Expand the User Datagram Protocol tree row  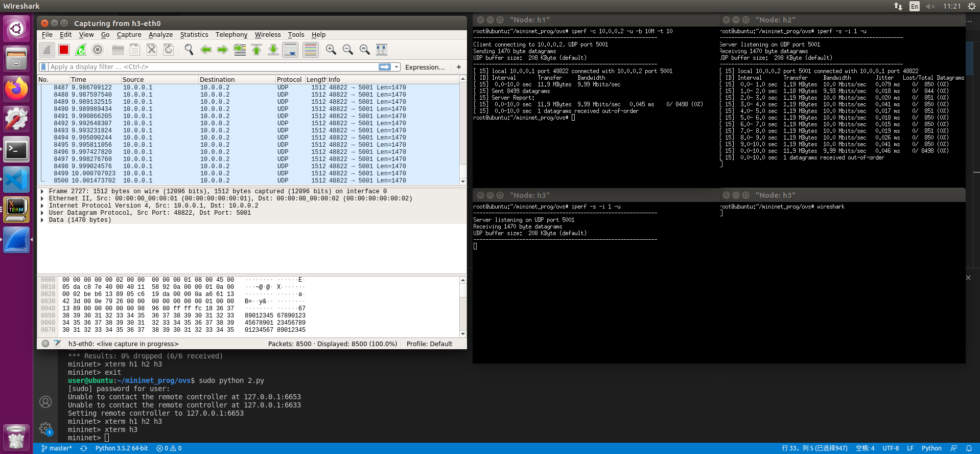pyautogui.click(x=42, y=213)
